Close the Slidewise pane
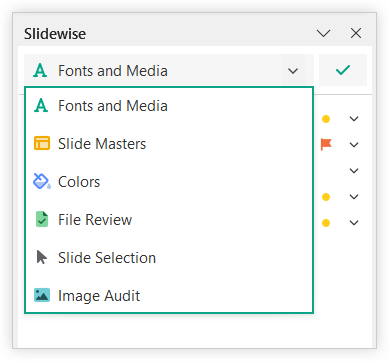390x362 pixels. point(356,33)
